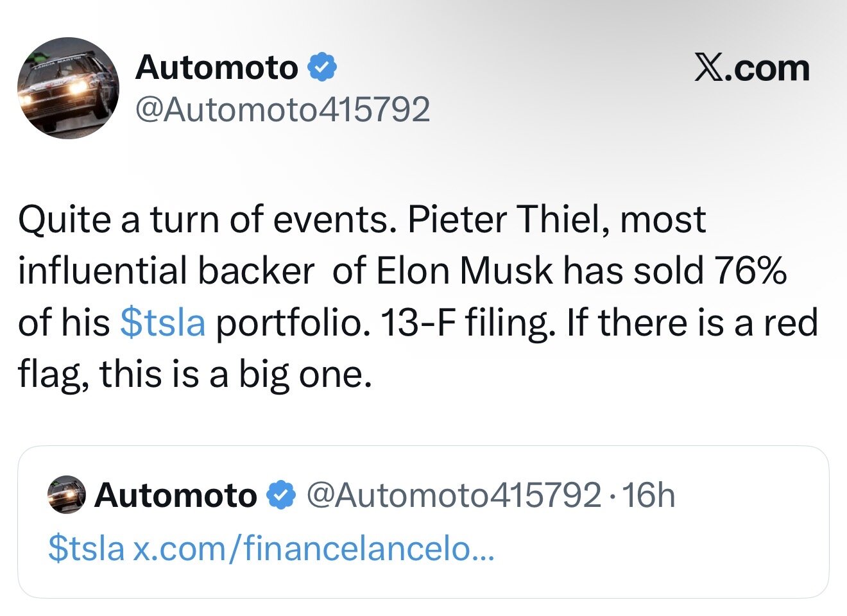Click @Automoto415792 handle below the header name
Image resolution: width=847 pixels, height=616 pixels.
[x=282, y=109]
